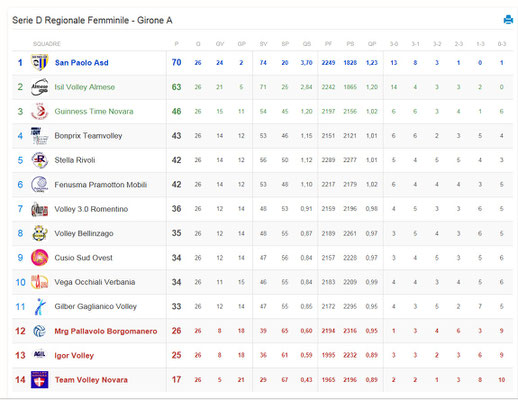Click Team Volley Novara's 17 points value
Viewport: 518px width, 400px height.
coord(176,380)
